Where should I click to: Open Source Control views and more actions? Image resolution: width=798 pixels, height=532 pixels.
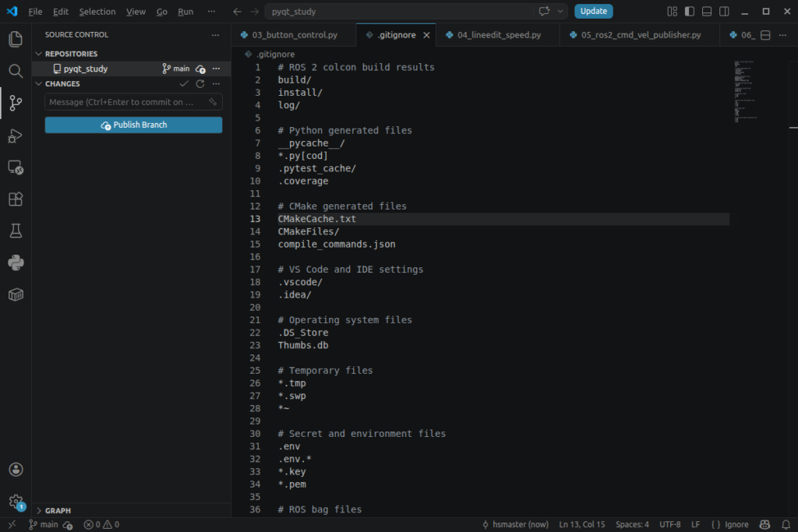(215, 35)
